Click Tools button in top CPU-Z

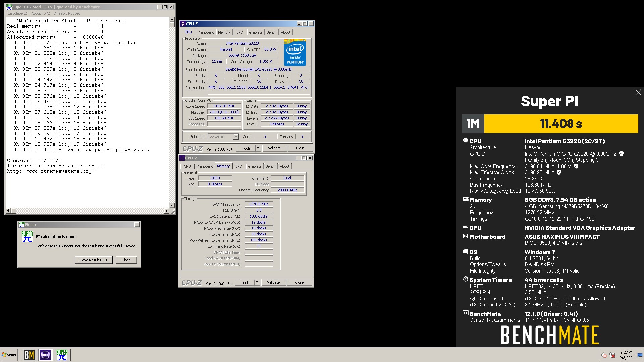click(246, 148)
